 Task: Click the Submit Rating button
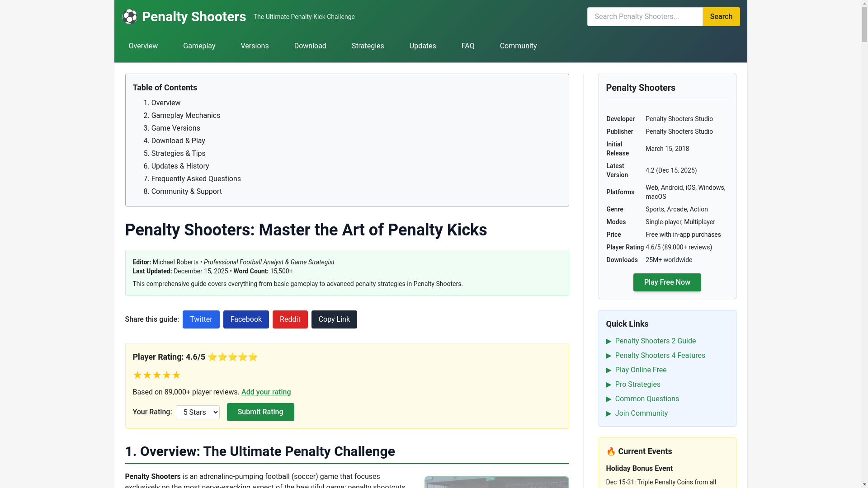pos(260,412)
